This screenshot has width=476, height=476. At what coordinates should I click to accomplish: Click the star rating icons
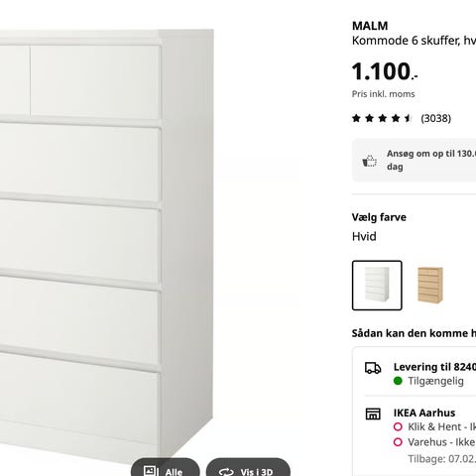click(x=382, y=118)
